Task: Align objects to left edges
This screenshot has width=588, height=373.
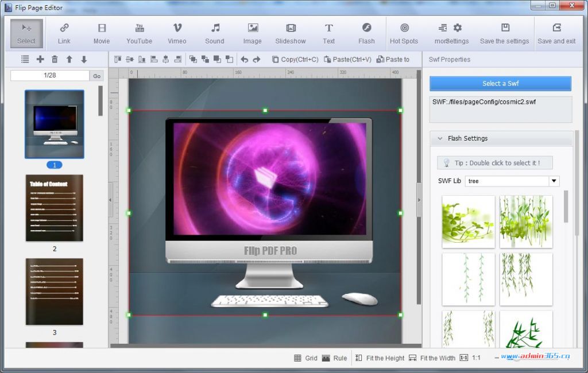Action: coord(154,59)
